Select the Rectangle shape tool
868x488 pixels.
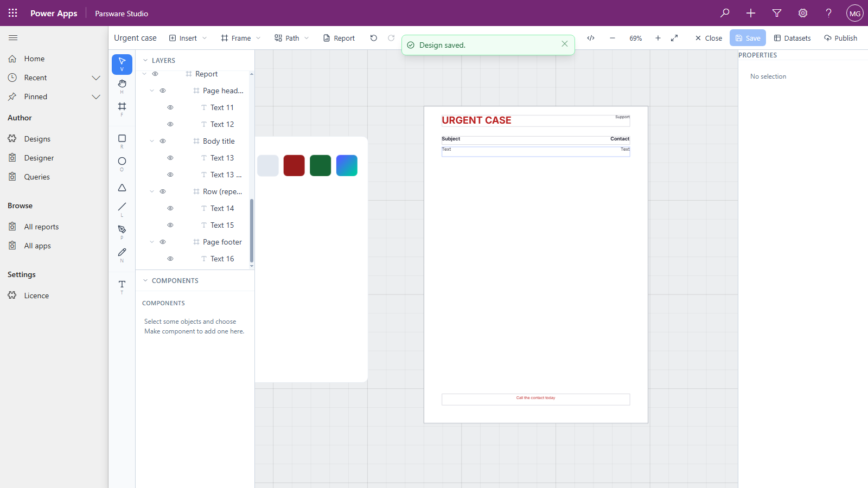122,141
